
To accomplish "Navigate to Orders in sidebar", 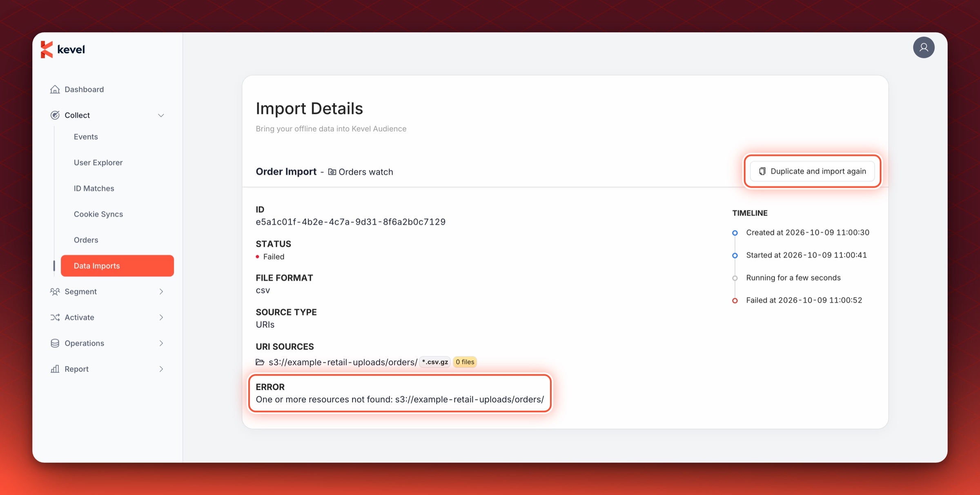I will (x=86, y=240).
